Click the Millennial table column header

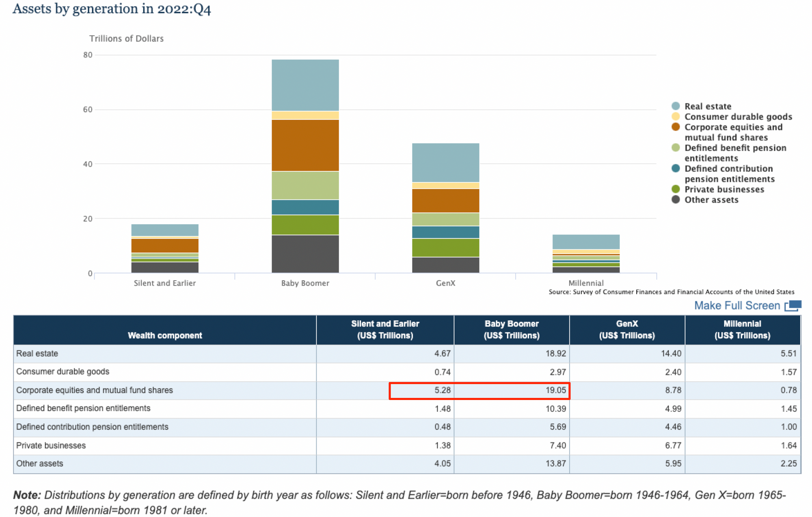click(742, 329)
